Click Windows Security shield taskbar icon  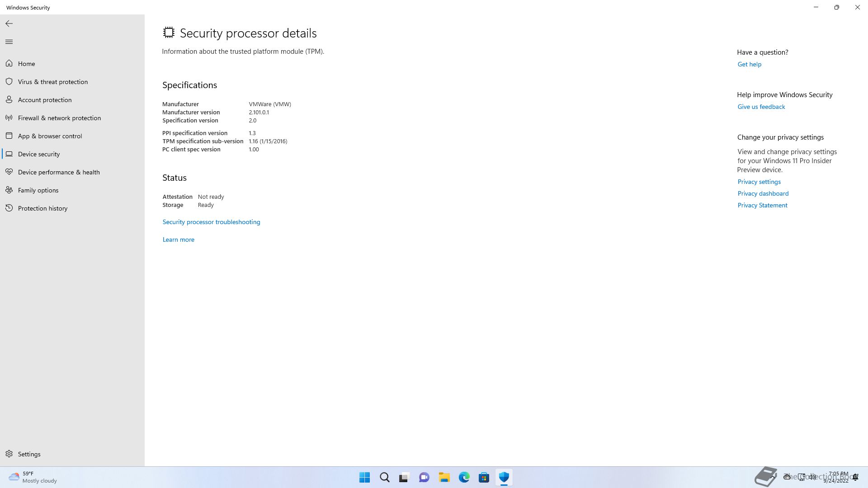[504, 477]
